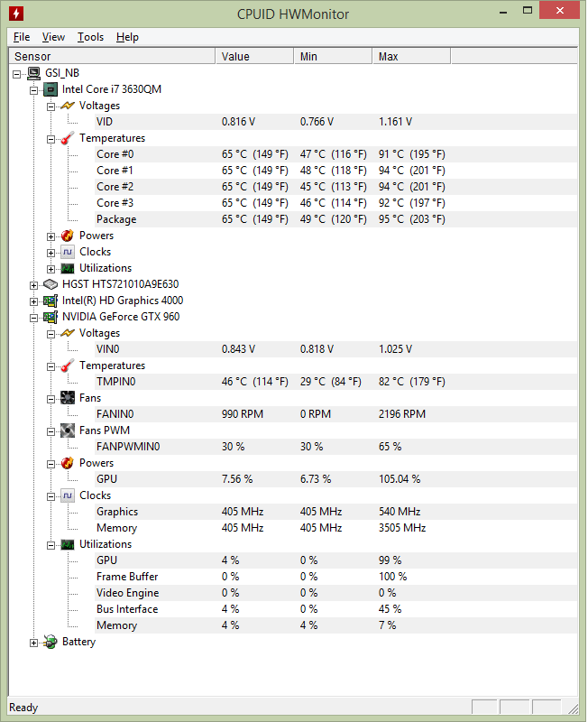This screenshot has width=588, height=722.
Task: Click the fan icon beside Fans PWM
Action: 67,430
